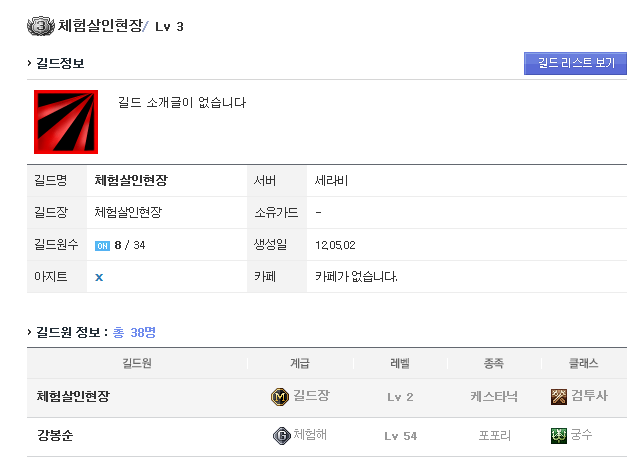642x460 pixels.
Task: Open member 체험살인현장 in the member list
Action: point(86,397)
